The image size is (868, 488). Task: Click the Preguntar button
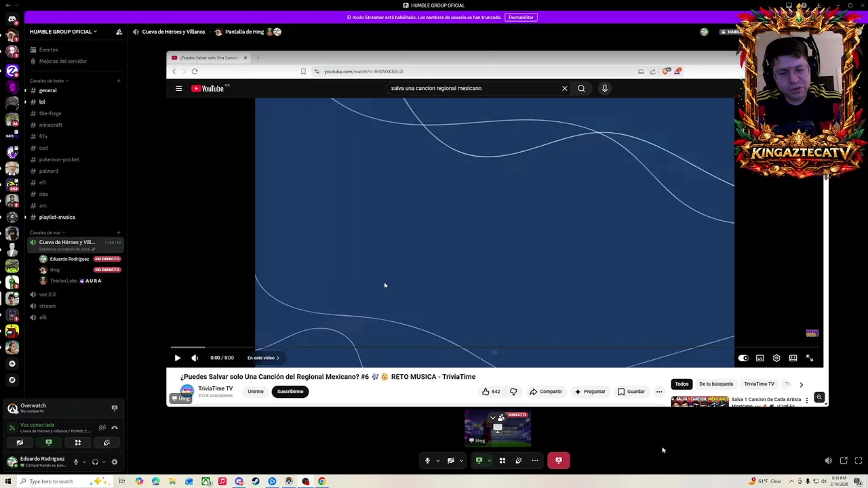pyautogui.click(x=590, y=392)
